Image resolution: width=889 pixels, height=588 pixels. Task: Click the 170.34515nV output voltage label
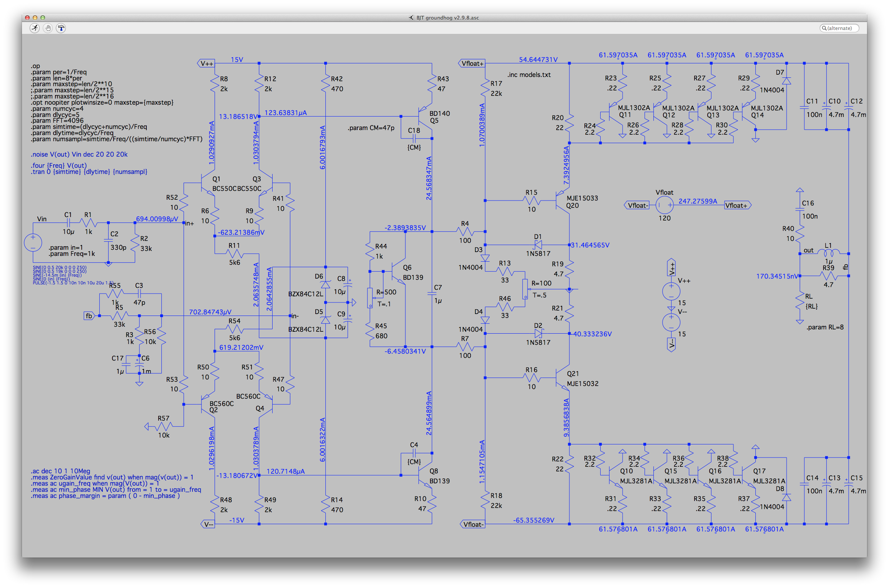coord(778,276)
